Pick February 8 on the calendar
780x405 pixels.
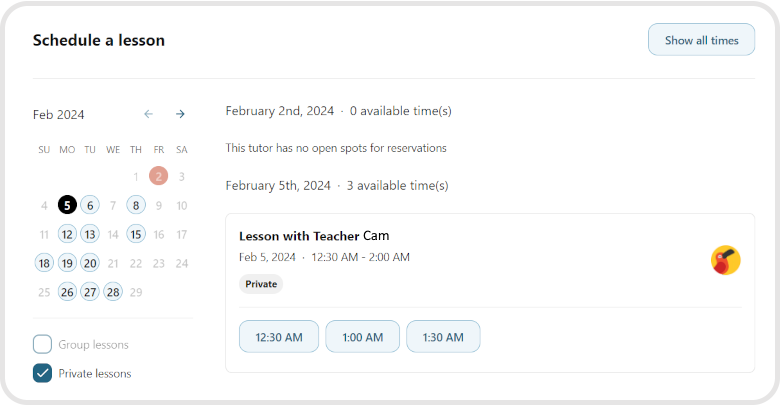tap(136, 205)
